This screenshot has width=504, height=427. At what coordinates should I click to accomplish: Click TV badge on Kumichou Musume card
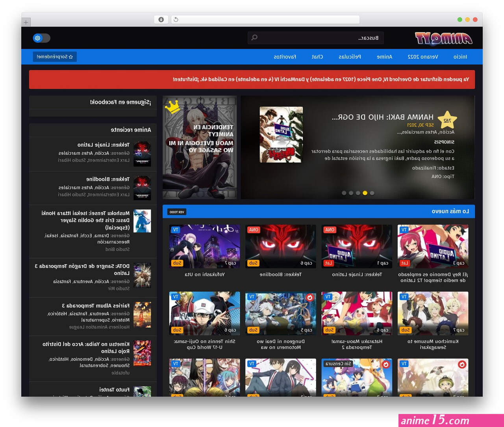(x=404, y=297)
